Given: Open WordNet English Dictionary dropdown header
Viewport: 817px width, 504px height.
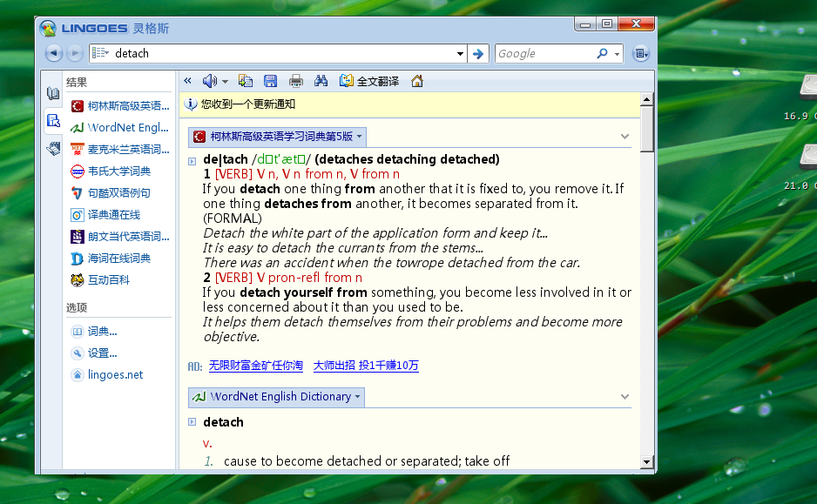Looking at the screenshot, I should tap(276, 397).
